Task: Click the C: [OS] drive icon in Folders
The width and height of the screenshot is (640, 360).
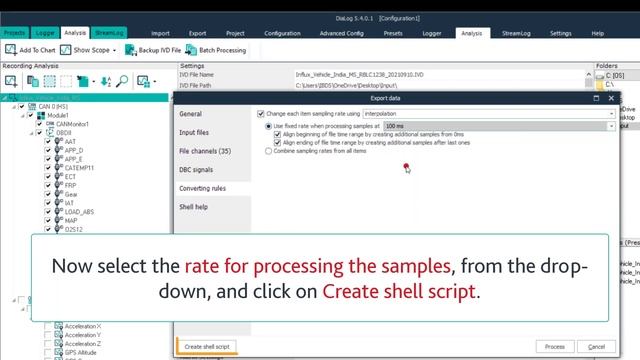Action: click(x=600, y=76)
